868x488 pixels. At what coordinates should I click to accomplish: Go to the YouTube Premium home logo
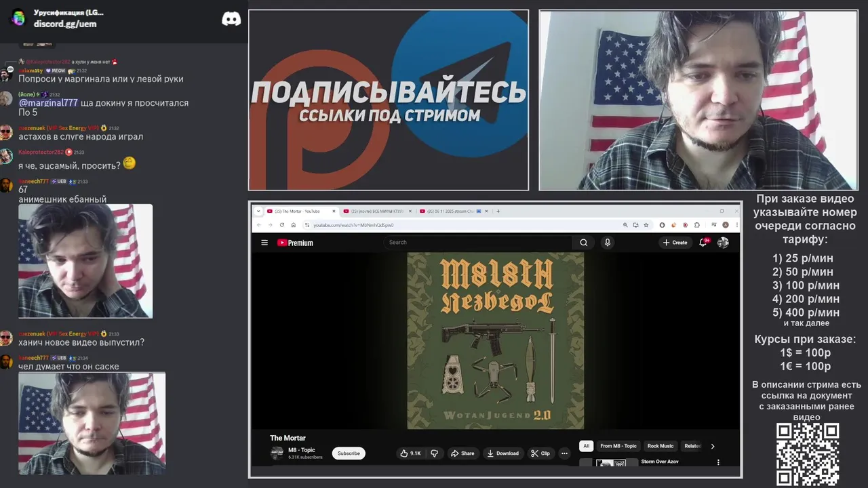pyautogui.click(x=295, y=243)
